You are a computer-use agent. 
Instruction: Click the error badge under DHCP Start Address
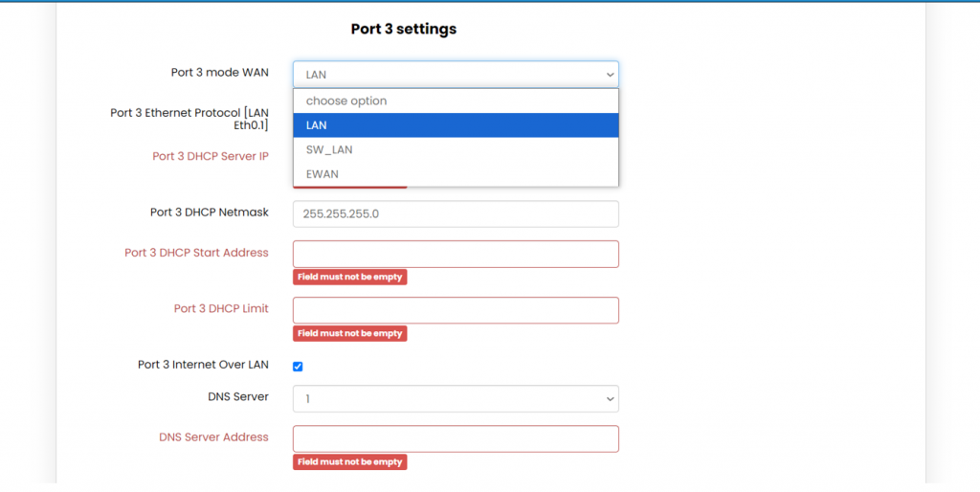349,277
